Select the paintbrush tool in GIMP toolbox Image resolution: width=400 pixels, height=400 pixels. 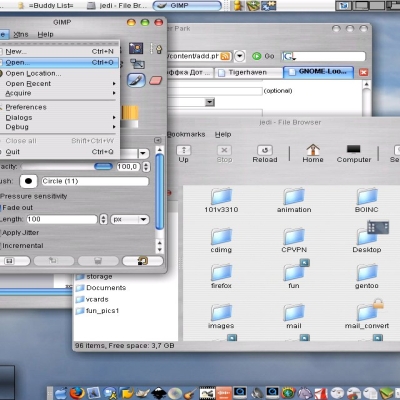coord(136,80)
